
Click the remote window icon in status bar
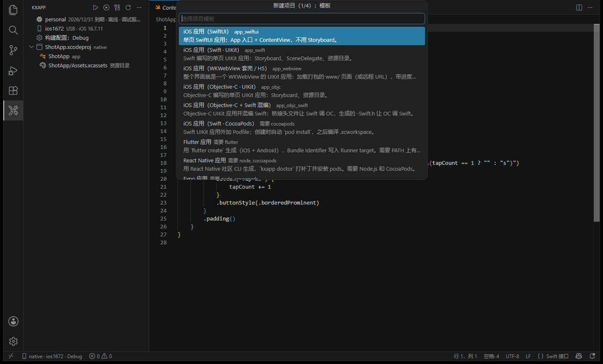click(x=11, y=356)
